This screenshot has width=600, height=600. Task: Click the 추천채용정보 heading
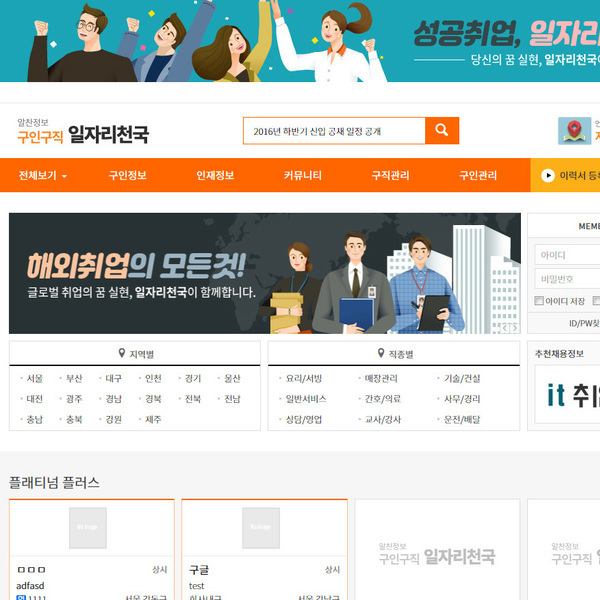tap(559, 354)
